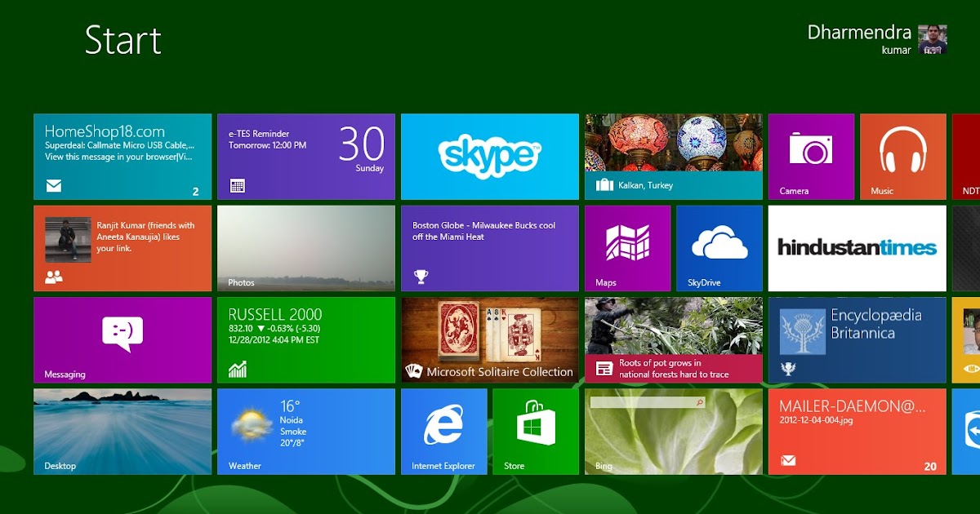Screen dimensions: 980x514
Task: Open the Desktop tile
Action: tap(122, 432)
